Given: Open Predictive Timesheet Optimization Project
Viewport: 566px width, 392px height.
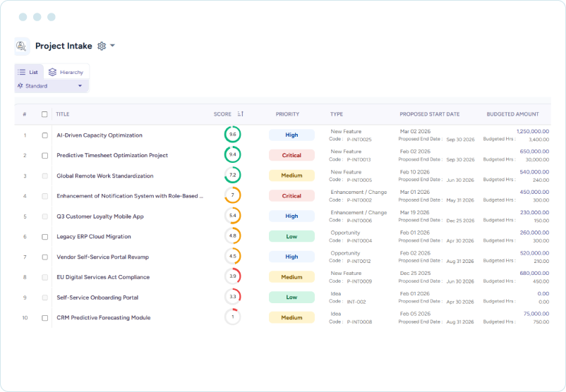Looking at the screenshot, I should click(112, 155).
